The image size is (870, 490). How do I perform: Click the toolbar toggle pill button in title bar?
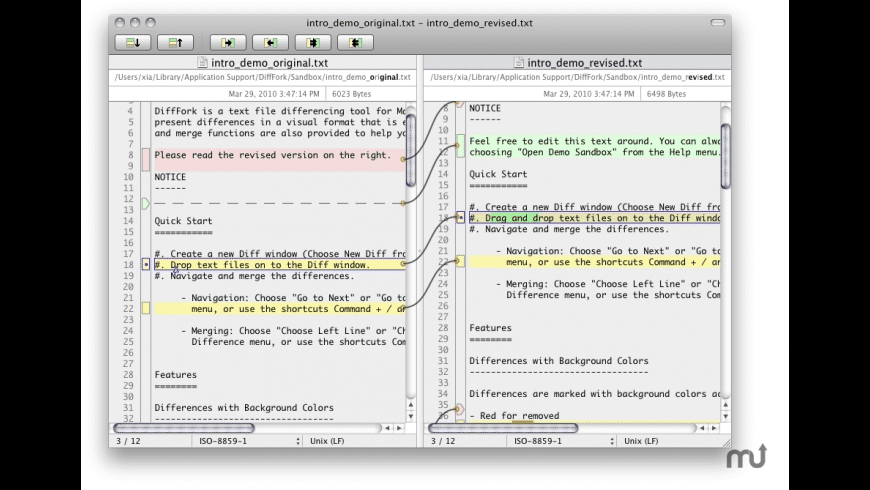[x=717, y=22]
